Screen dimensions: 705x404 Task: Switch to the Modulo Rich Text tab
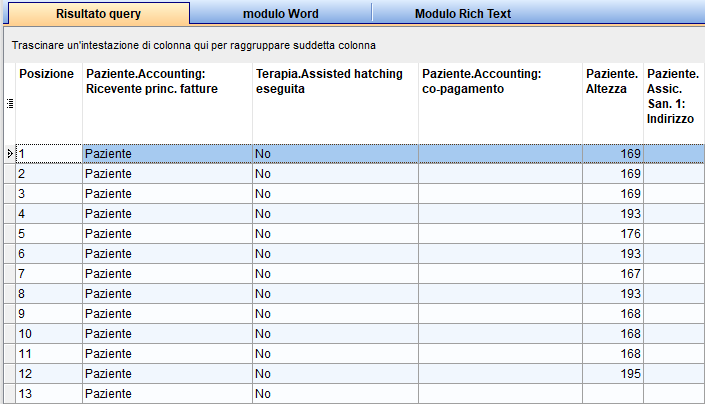[x=463, y=13]
